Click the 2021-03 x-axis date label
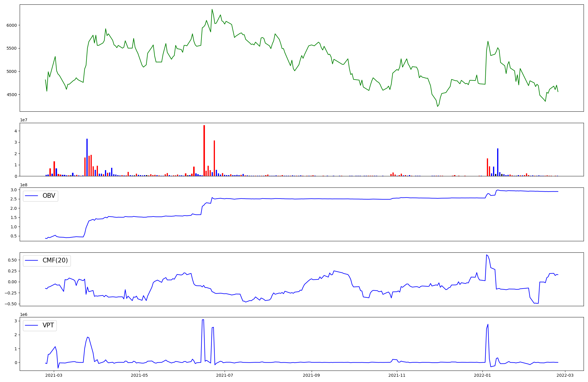 (x=54, y=375)
